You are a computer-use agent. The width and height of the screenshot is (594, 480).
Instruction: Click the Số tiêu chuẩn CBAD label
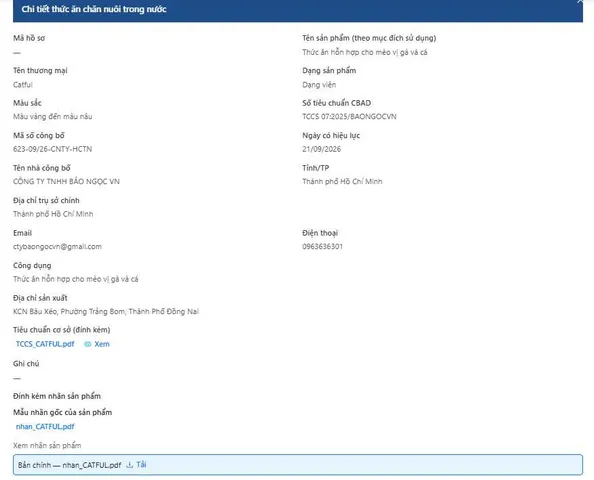(336, 103)
